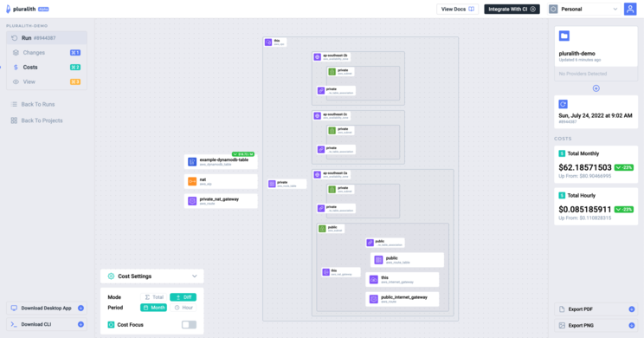644x338 pixels.
Task: Click the example-dynamodb-table node icon
Action: click(x=192, y=161)
